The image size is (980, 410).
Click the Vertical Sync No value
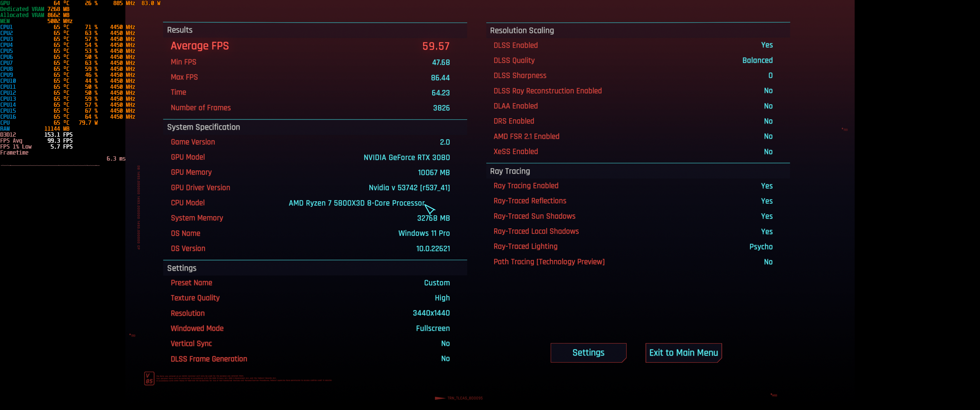point(445,343)
